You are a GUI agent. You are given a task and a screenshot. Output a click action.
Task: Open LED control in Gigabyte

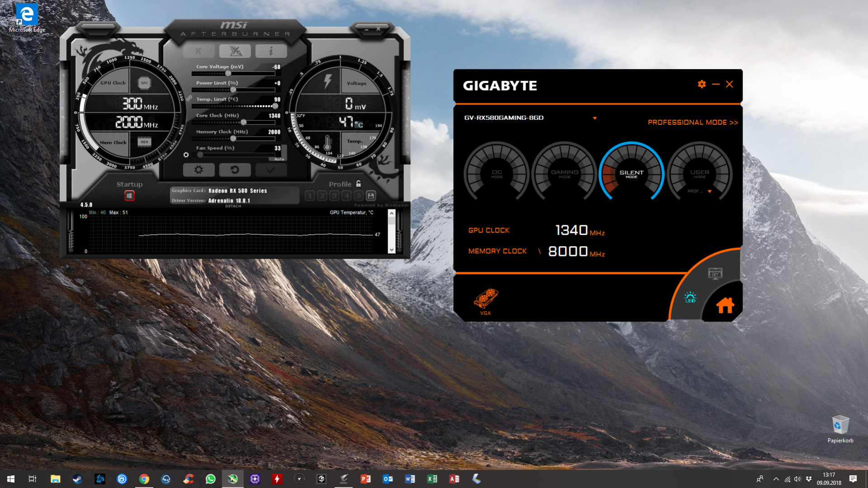click(690, 297)
